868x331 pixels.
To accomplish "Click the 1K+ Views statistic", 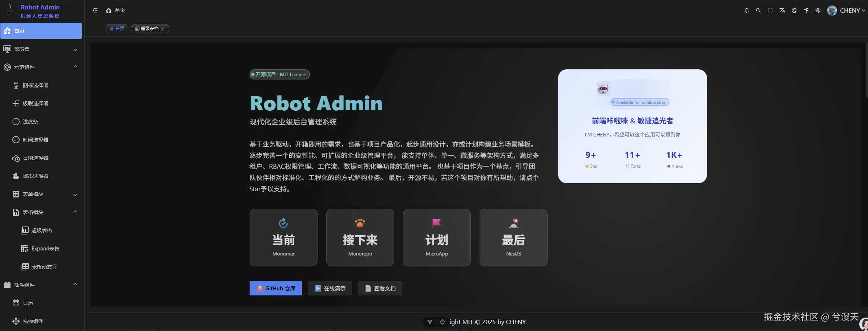I will pyautogui.click(x=674, y=160).
